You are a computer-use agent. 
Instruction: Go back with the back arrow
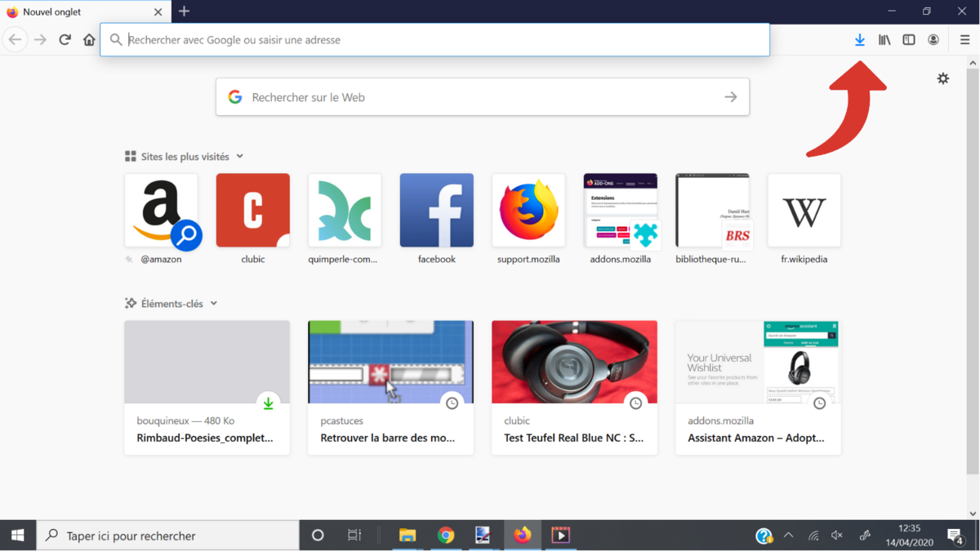15,40
